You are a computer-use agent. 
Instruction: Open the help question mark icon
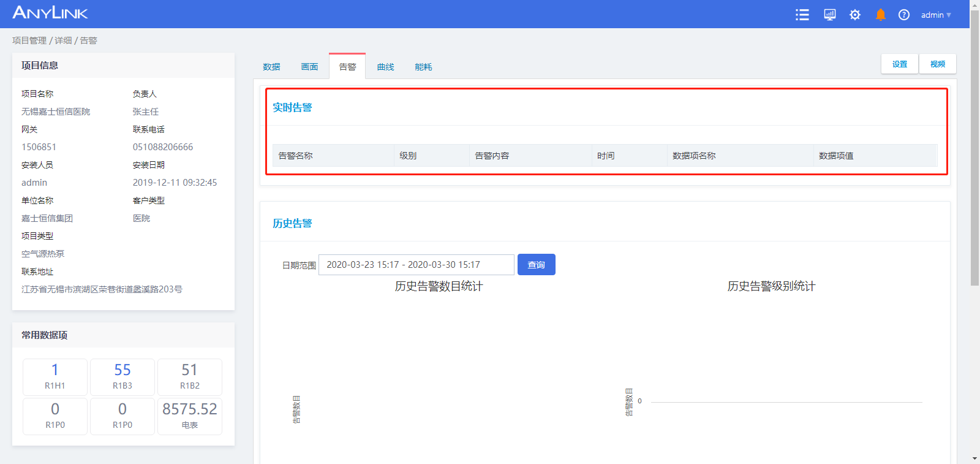[903, 15]
